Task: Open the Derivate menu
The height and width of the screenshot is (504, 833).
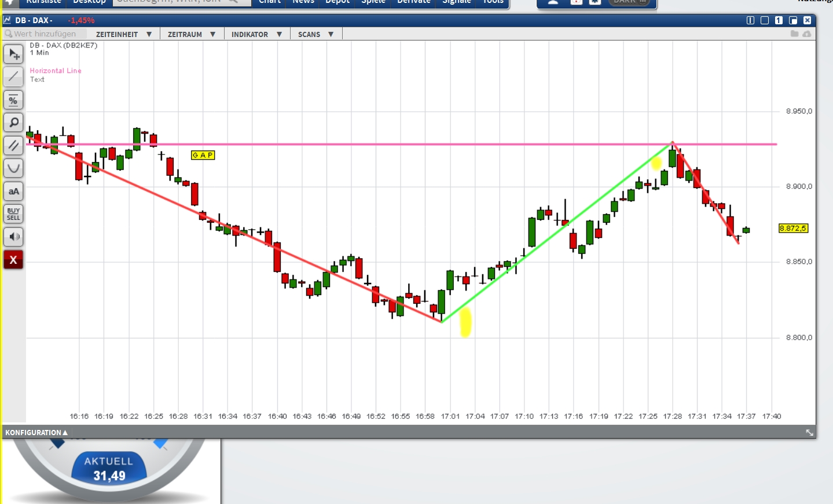Action: tap(413, 2)
